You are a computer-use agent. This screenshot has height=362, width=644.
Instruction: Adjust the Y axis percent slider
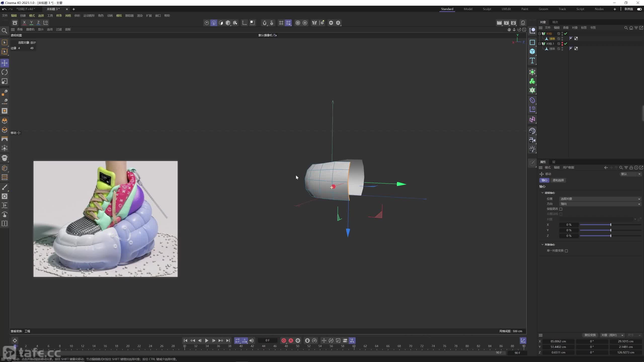click(x=611, y=230)
